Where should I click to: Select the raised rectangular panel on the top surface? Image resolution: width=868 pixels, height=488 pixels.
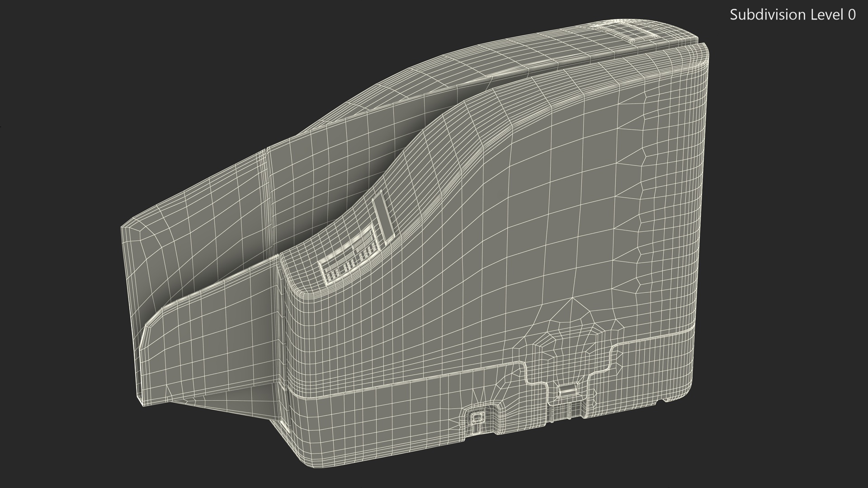(631, 32)
